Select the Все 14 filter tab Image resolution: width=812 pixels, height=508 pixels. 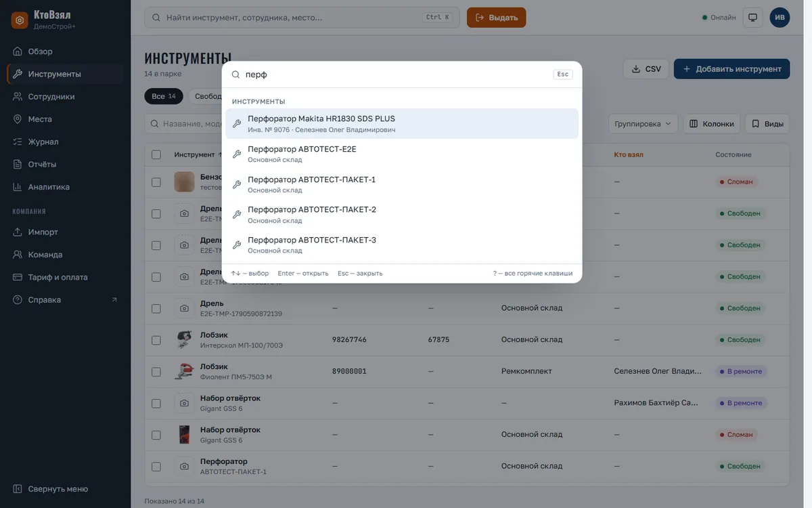tap(164, 96)
